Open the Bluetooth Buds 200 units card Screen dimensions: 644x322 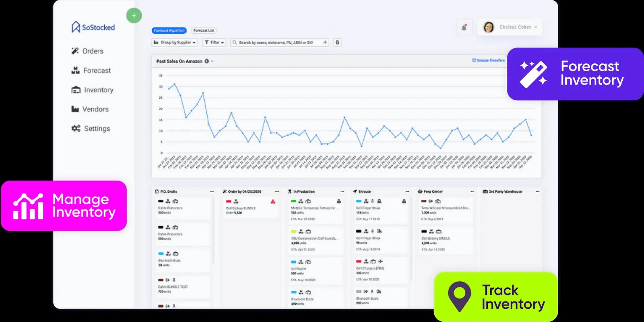315,298
